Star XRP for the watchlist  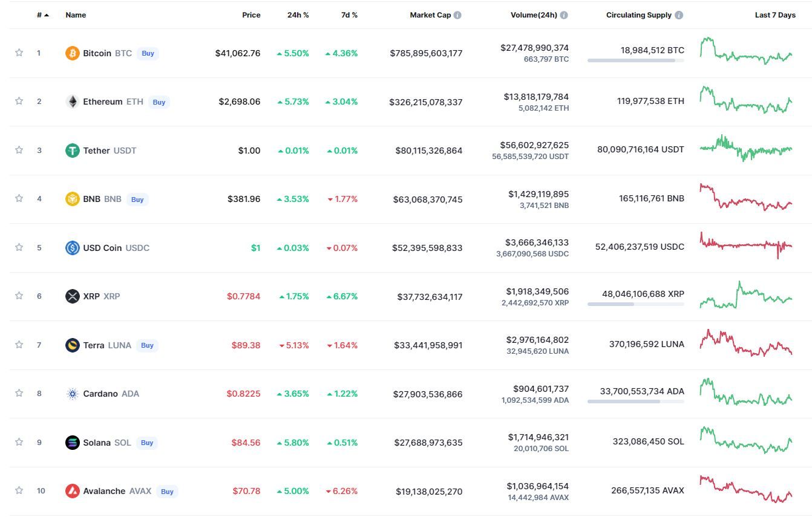(19, 296)
